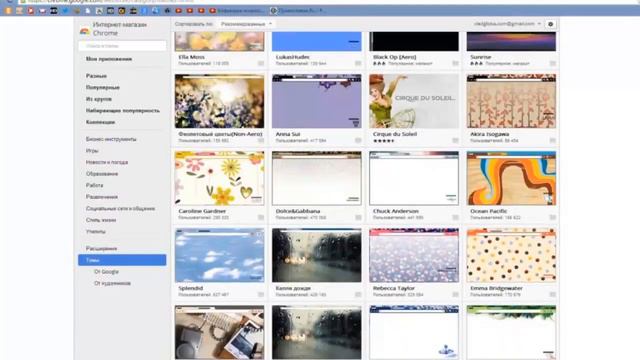Screen dimensions: 640x360
Task: Open the Фиолетовые цветы theme thumbnail
Action: click(x=219, y=101)
